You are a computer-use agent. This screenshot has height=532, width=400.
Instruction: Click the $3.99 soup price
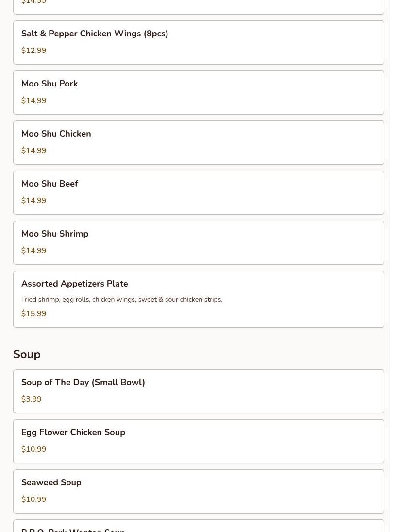[31, 399]
